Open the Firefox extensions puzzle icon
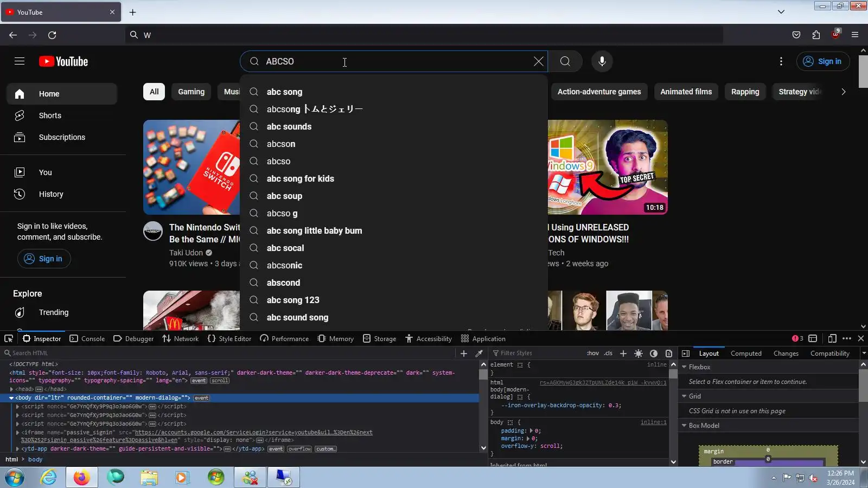The height and width of the screenshot is (488, 868). tap(816, 35)
